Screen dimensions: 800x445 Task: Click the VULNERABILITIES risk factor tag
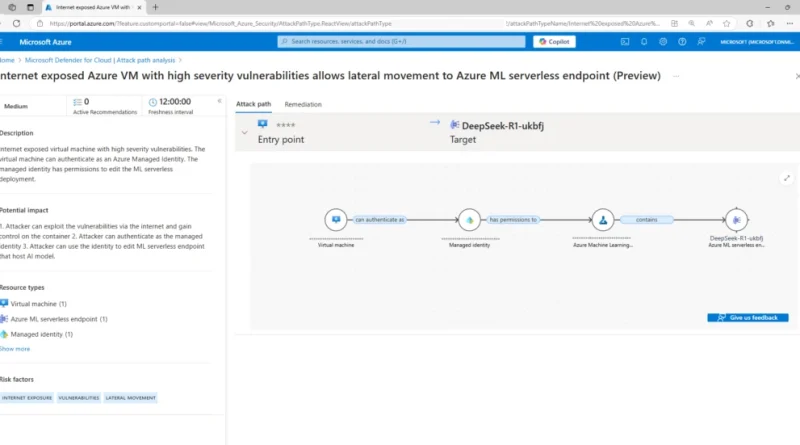tap(79, 398)
